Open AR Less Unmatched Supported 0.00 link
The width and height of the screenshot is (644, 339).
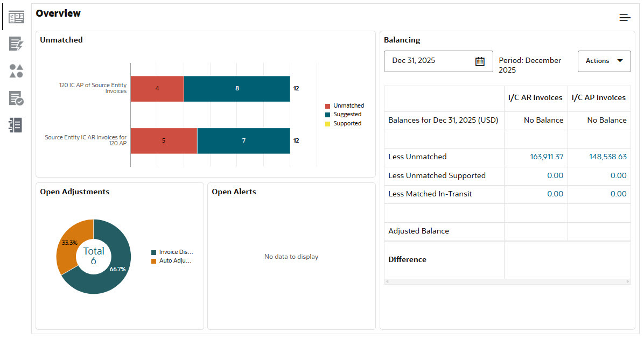tap(555, 175)
